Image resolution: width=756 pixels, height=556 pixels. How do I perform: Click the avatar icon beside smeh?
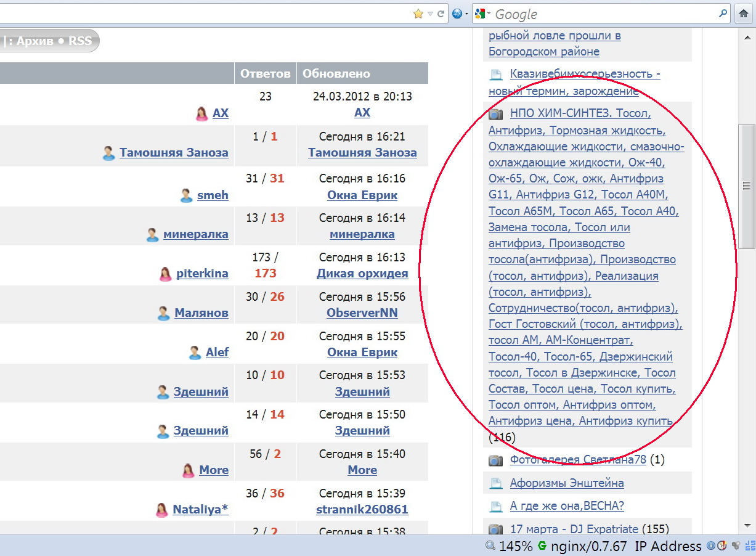(186, 195)
